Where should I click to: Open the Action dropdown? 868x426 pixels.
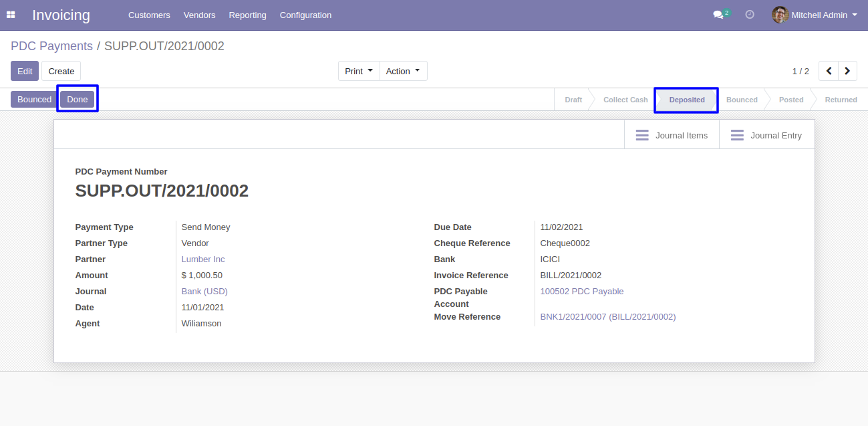point(404,71)
